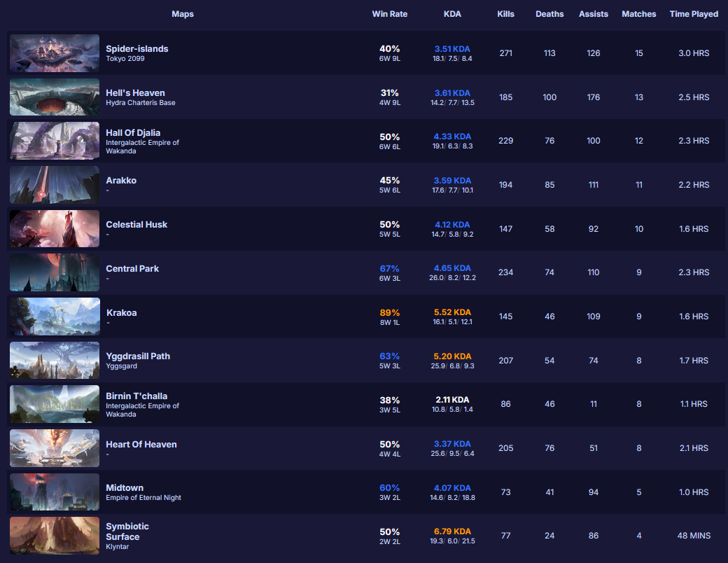Click Arakko's 5W 6L record
Image resolution: width=728 pixels, height=563 pixels.
(x=389, y=190)
